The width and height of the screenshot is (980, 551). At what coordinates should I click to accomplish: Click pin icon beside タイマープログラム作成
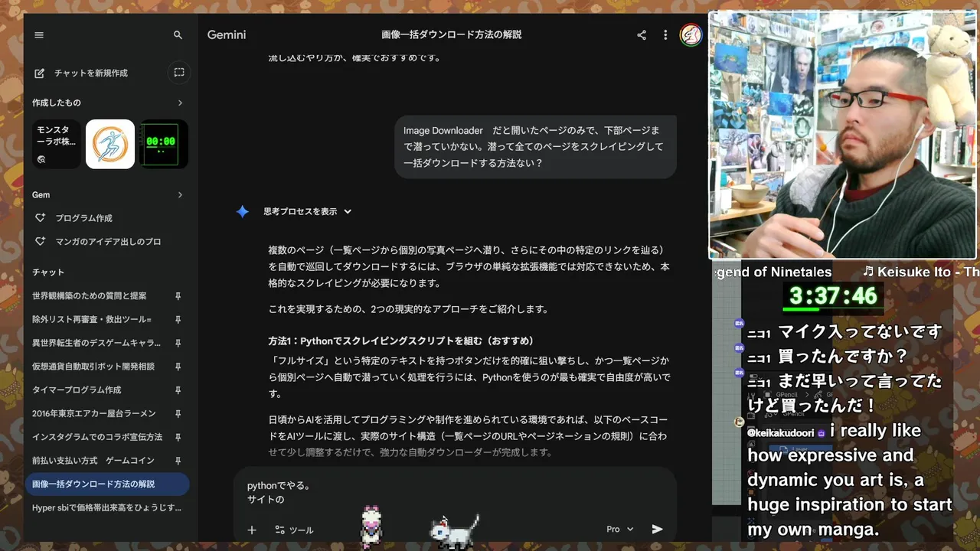click(x=178, y=390)
